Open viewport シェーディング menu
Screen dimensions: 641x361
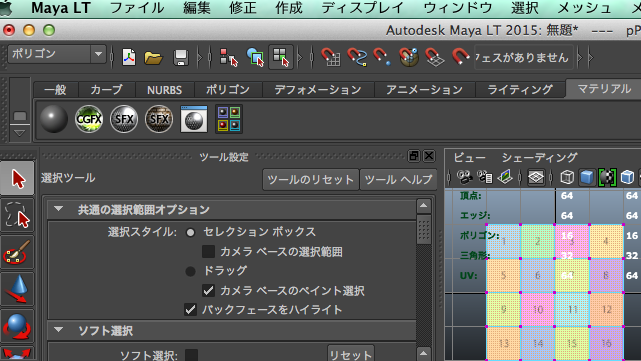[540, 157]
